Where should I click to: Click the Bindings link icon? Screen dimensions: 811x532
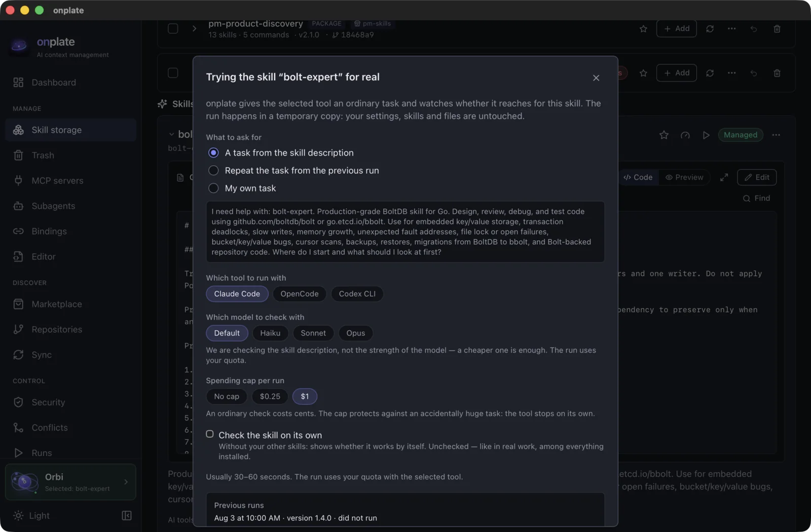click(x=18, y=232)
